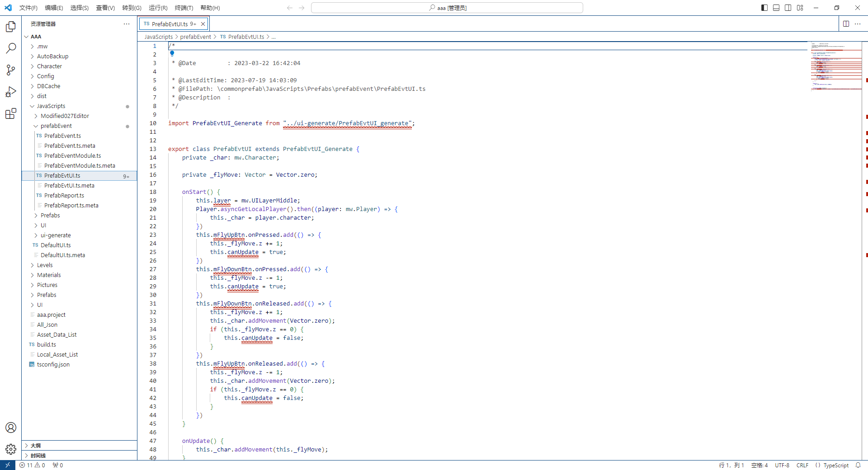Select the PrefabEvtUI.ts tab

[x=170, y=24]
